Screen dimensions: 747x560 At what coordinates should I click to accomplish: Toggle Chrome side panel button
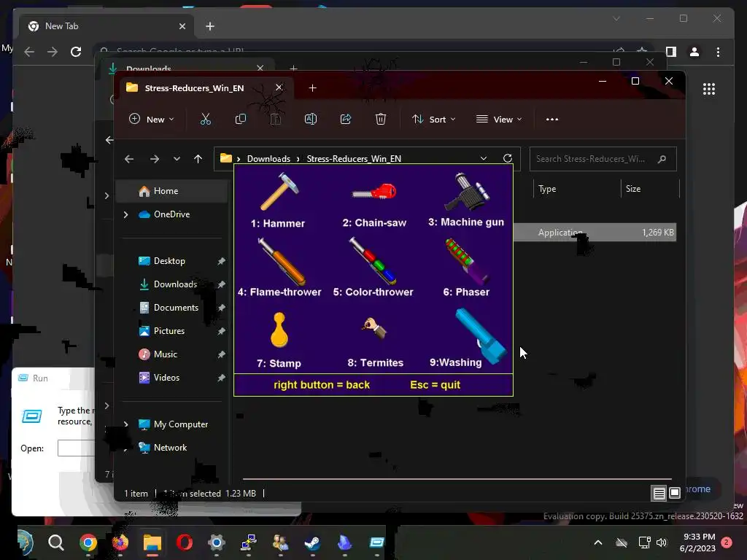click(671, 52)
